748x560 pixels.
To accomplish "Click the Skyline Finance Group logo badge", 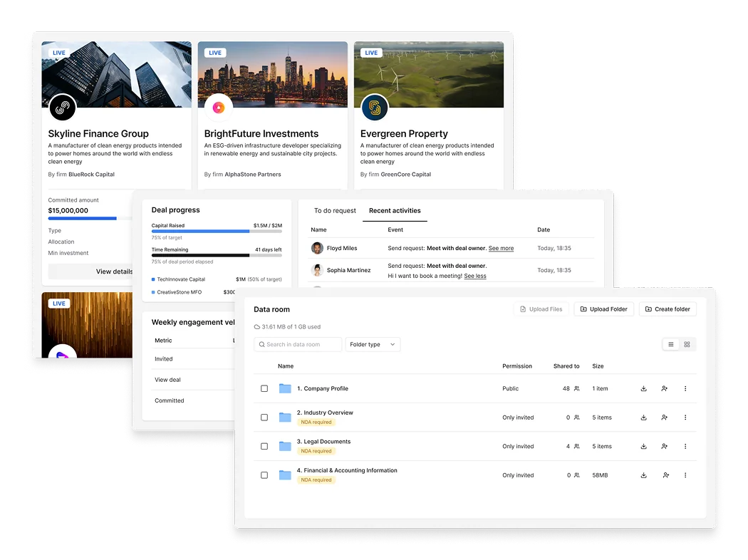I will point(62,108).
